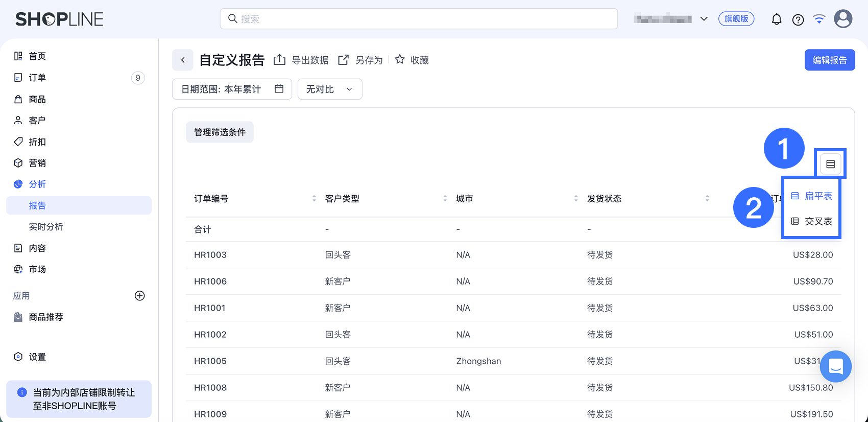Screen dimensions: 868x422
Task: Sort by the 发货状态 column arrows
Action: (707, 198)
